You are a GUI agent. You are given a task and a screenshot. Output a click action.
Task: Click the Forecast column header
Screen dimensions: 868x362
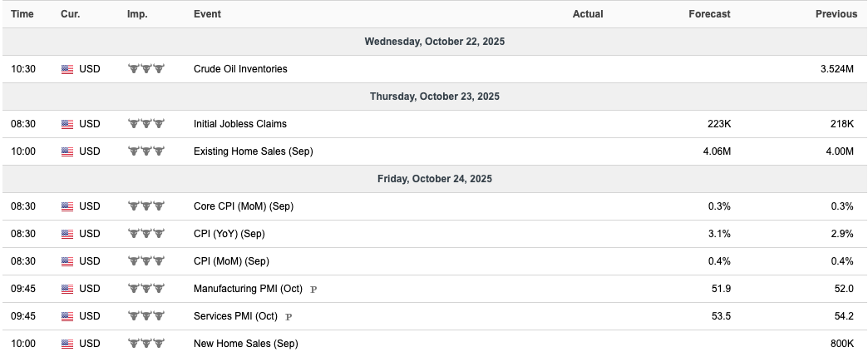709,14
